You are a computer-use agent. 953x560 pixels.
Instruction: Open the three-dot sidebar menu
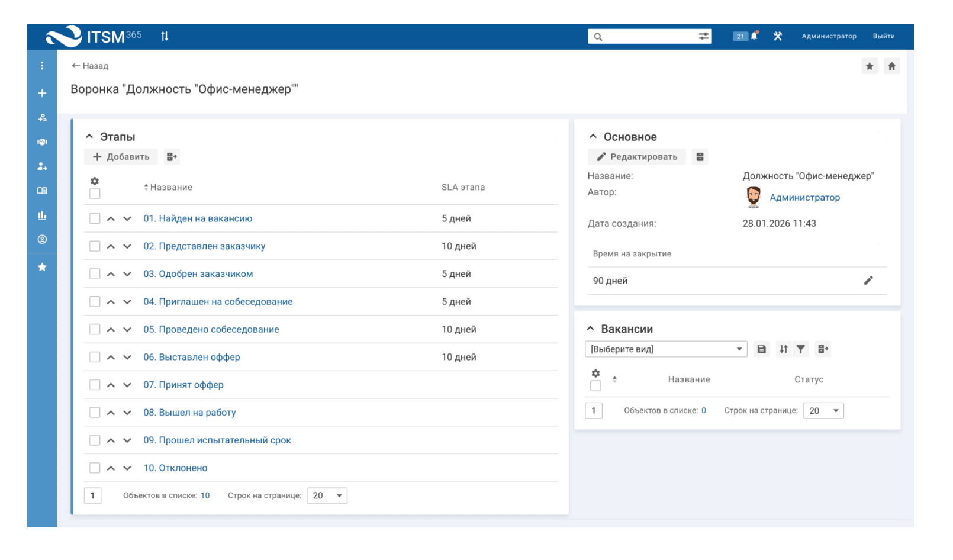42,66
